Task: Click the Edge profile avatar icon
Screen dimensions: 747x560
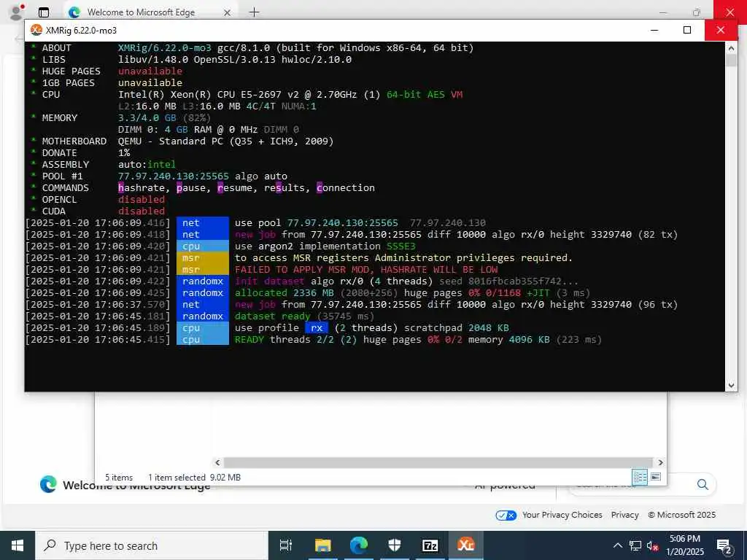Action: point(18,12)
